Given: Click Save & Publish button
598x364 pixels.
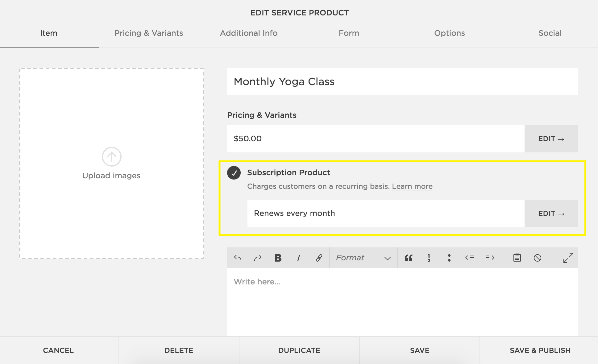Looking at the screenshot, I should coord(540,350).
